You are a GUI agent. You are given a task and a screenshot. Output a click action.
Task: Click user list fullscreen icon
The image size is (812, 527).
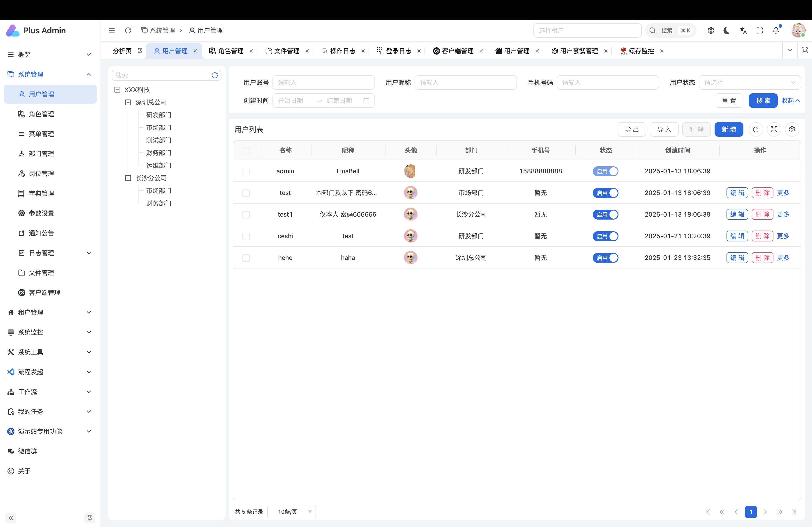click(774, 130)
